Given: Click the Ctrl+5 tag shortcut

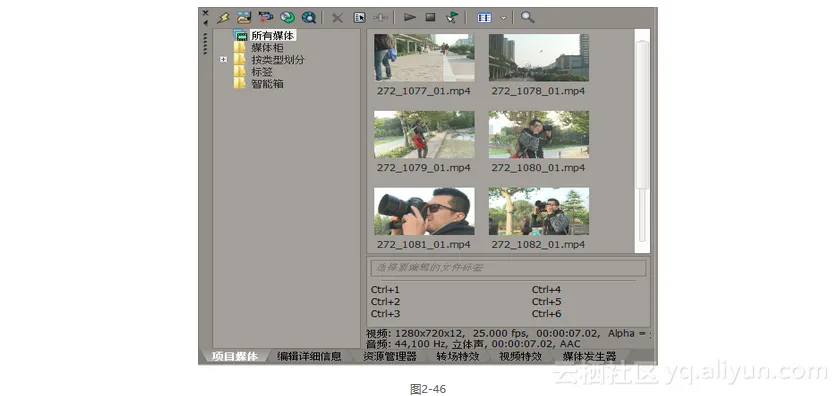Looking at the screenshot, I should (x=546, y=302).
